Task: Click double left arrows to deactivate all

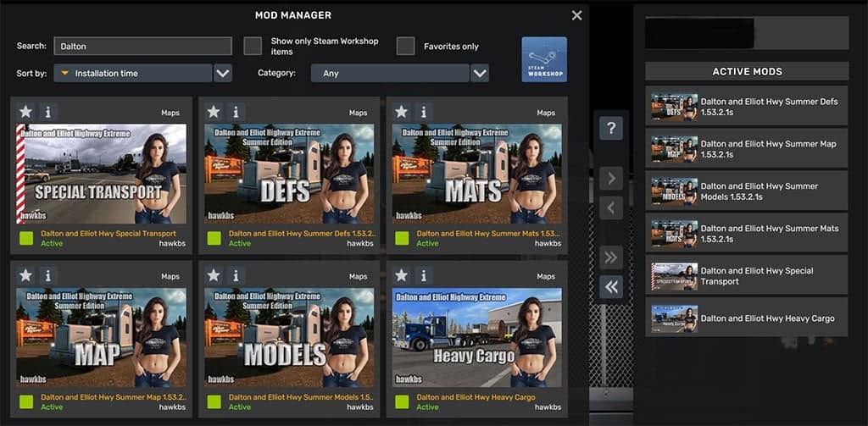Action: click(610, 287)
